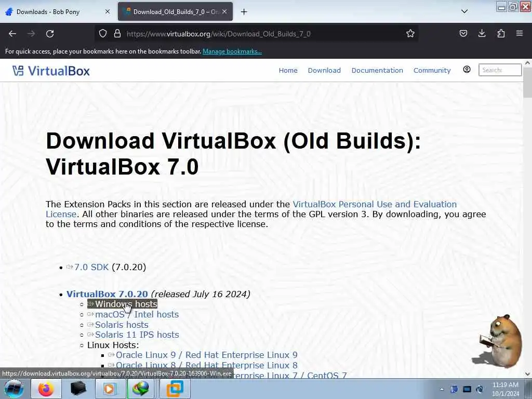Click the VirtualBox logo in the header
The width and height of the screenshot is (532, 399).
pos(51,71)
